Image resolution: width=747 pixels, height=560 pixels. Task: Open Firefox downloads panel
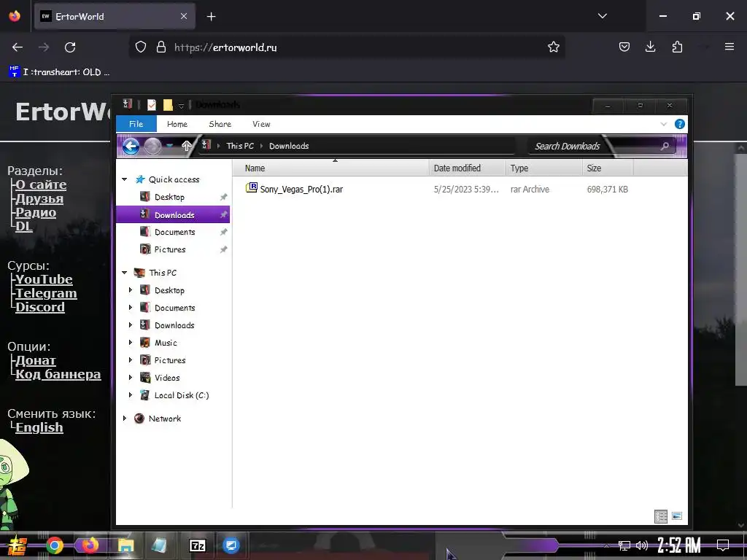point(650,47)
